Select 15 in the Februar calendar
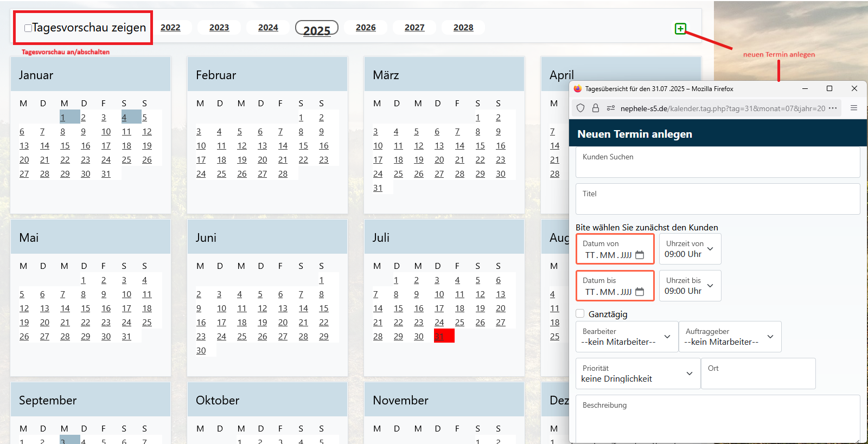The image size is (868, 444). pos(303,146)
